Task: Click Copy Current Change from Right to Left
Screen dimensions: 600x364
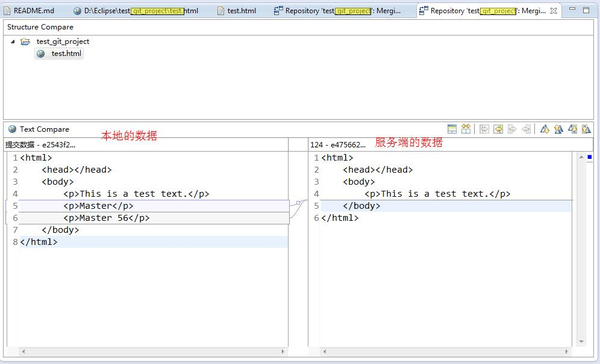Action: coord(527,129)
